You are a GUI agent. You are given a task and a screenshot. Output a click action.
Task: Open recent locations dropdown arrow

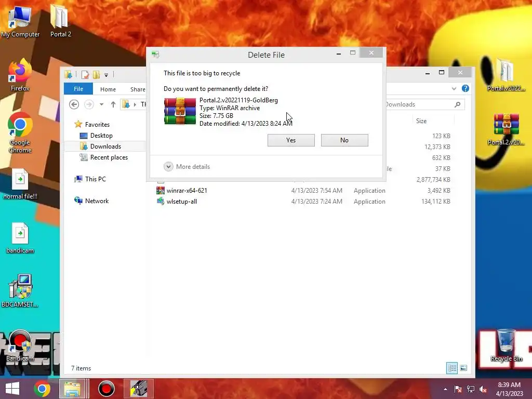101,104
